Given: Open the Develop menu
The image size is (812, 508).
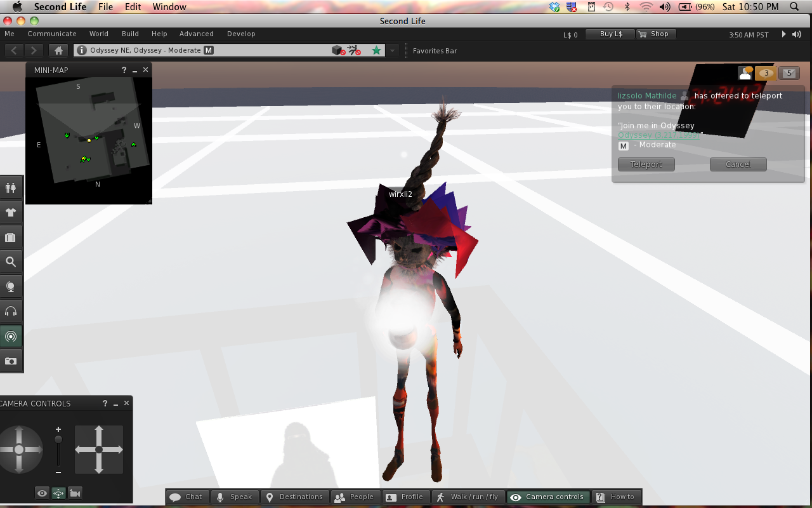Looking at the screenshot, I should coord(241,34).
